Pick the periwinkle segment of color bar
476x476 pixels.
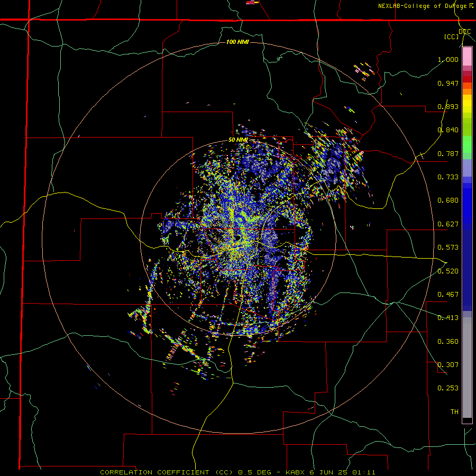(x=467, y=168)
